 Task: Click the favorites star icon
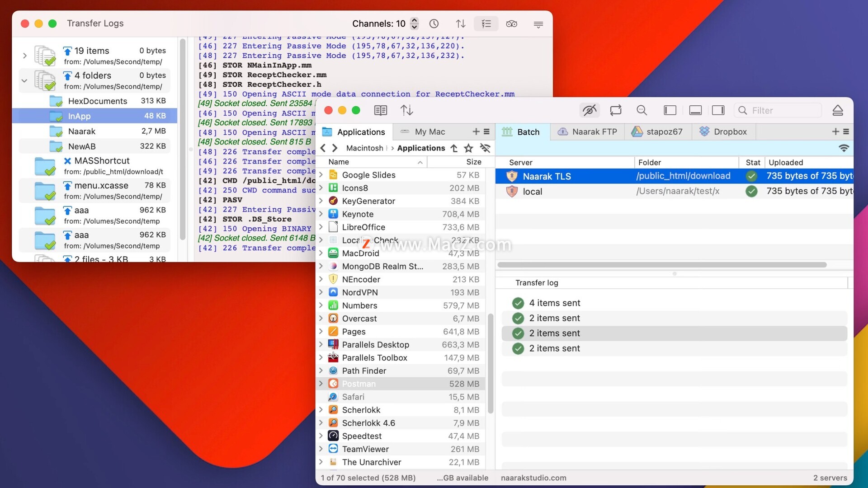tap(468, 148)
